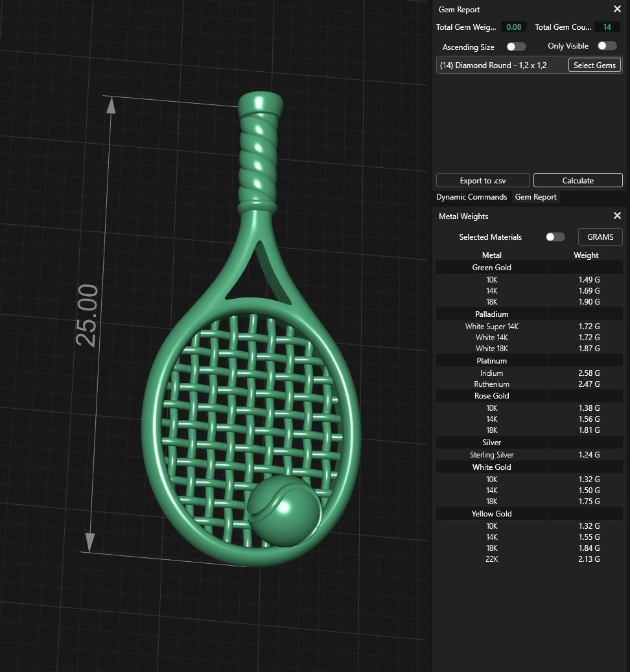Select the Sterling Silver row
Screen dimensions: 630x672
[x=530, y=455]
